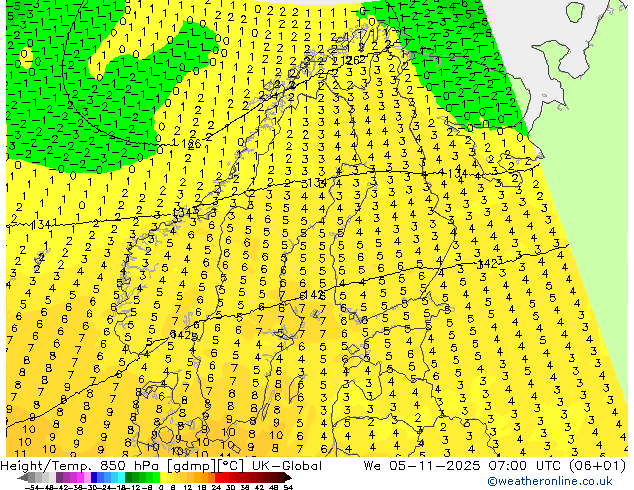Pick the cyan legend swatch near -18
Image resolution: width=634 pixels, height=490 pixels.
click(122, 478)
